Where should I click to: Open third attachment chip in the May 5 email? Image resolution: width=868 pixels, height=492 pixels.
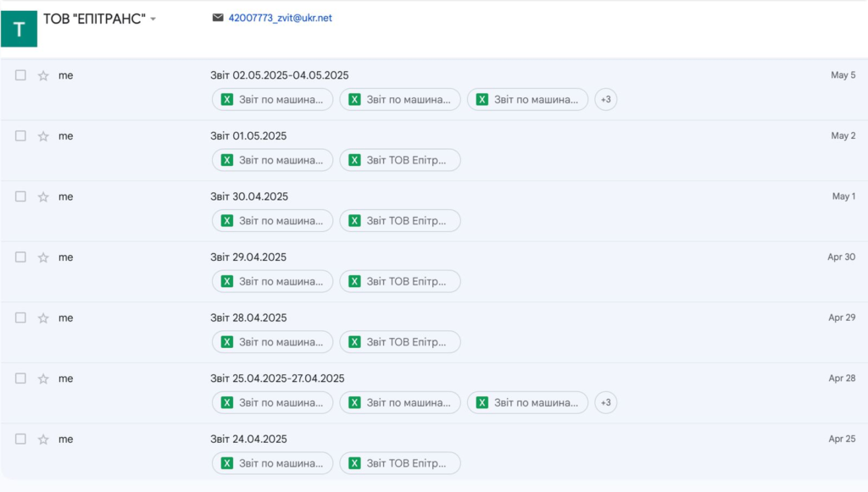coord(527,100)
